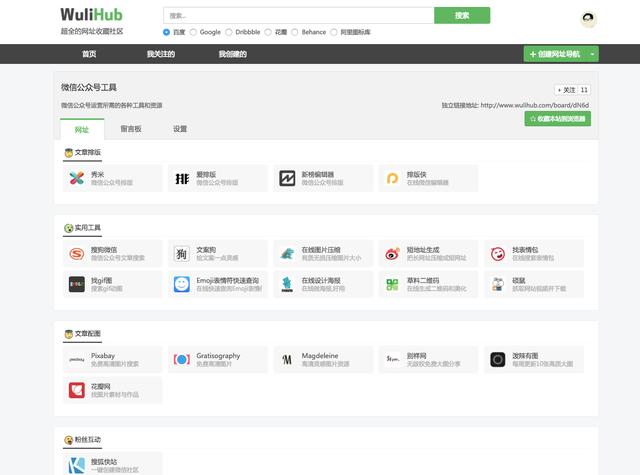Click the Gratisography camera icon

coord(182,359)
